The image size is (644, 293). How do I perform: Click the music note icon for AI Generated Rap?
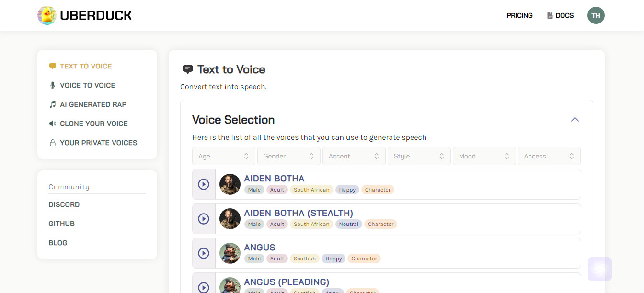point(53,104)
